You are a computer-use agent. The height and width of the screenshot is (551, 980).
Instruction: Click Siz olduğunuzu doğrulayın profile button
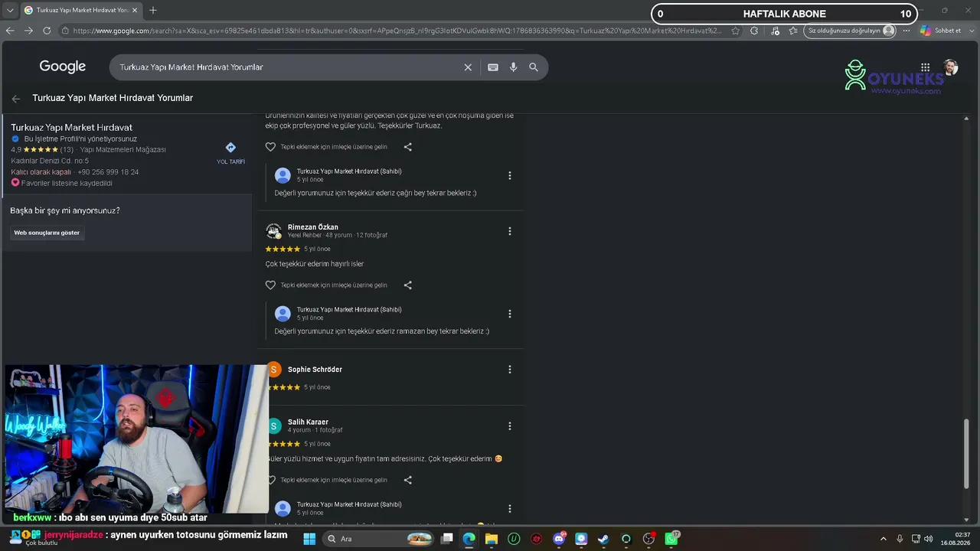click(851, 31)
